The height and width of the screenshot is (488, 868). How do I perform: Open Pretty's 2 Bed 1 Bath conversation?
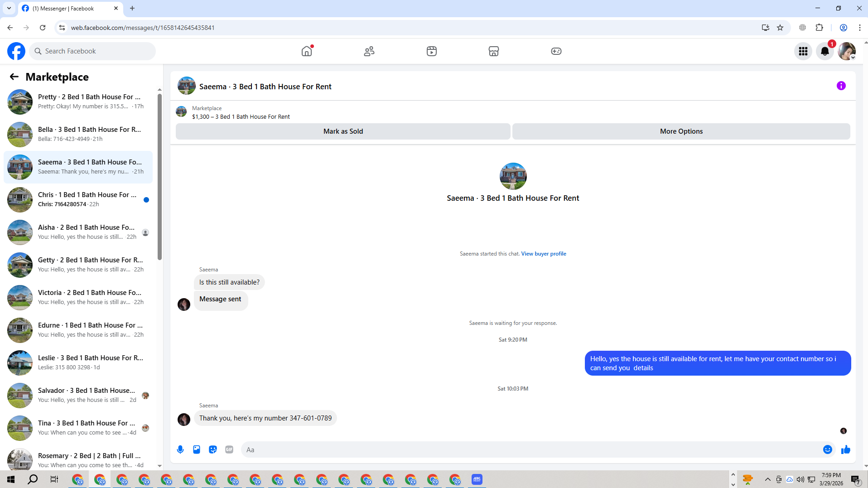coord(78,102)
